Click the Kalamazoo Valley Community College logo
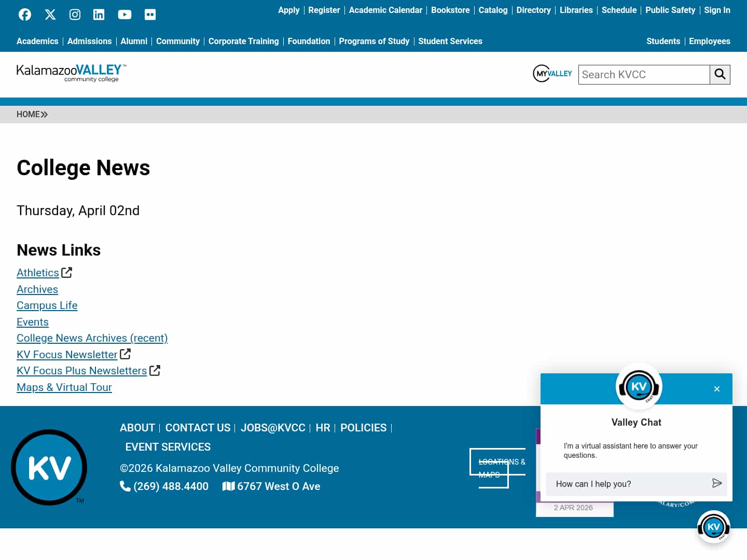The image size is (747, 560). pyautogui.click(x=71, y=73)
